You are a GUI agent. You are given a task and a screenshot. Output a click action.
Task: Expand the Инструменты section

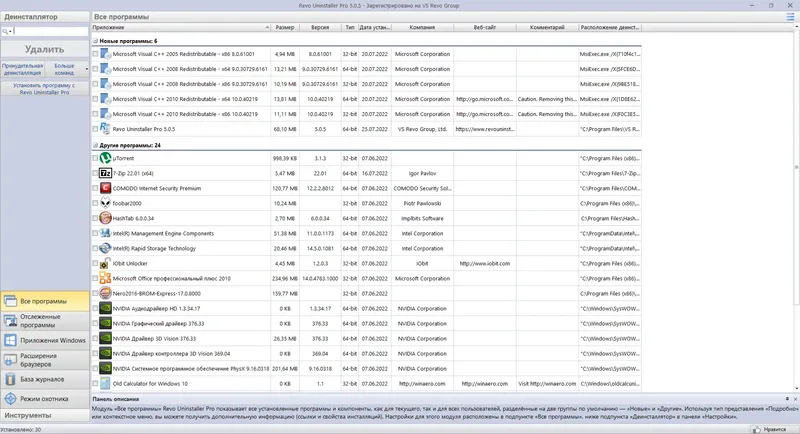[x=45, y=415]
